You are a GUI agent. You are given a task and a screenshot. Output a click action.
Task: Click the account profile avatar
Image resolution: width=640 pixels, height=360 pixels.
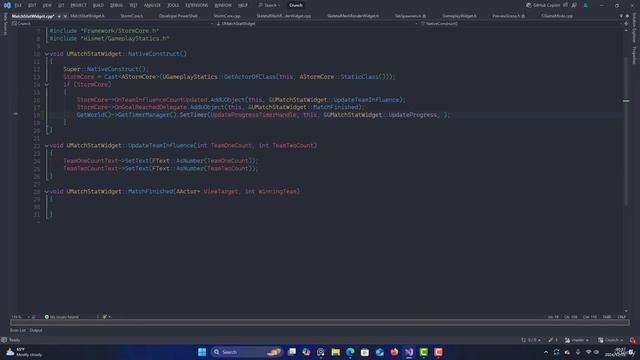click(x=586, y=5)
